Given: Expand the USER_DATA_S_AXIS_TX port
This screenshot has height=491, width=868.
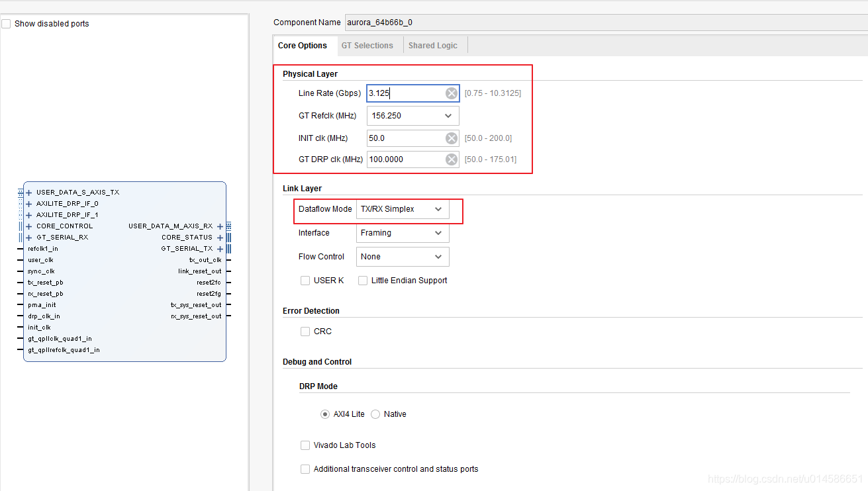Looking at the screenshot, I should point(29,193).
